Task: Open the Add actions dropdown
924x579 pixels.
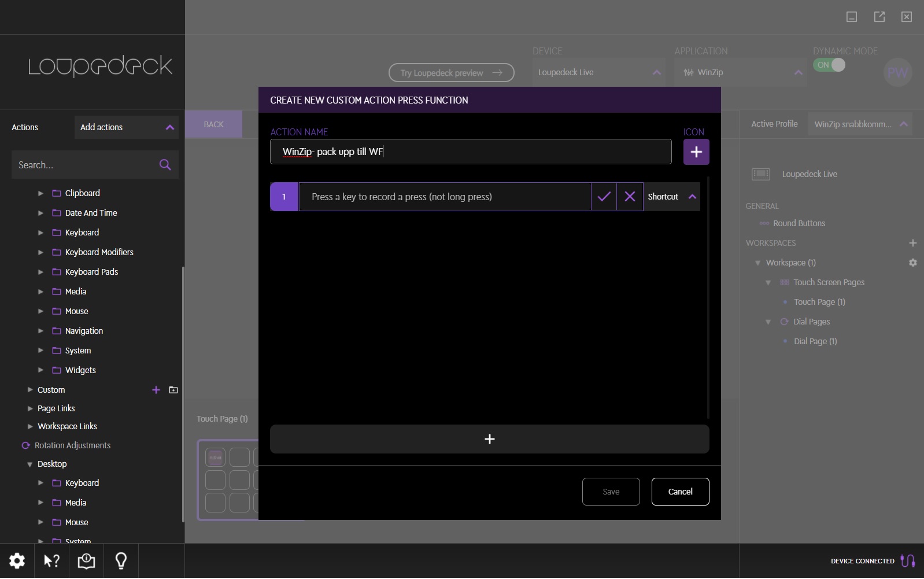Action: tap(126, 127)
